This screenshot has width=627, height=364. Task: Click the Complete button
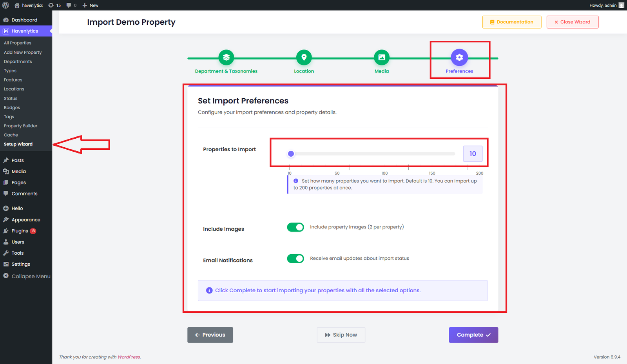473,335
